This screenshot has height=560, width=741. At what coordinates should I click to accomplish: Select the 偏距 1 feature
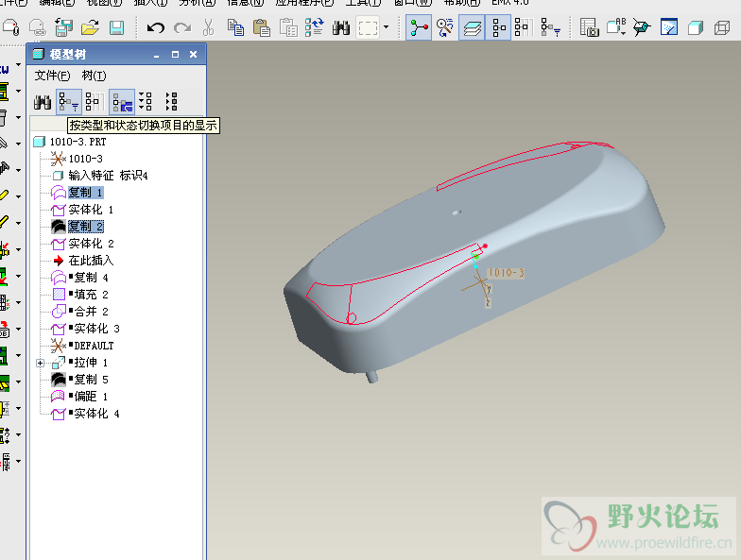point(79,397)
